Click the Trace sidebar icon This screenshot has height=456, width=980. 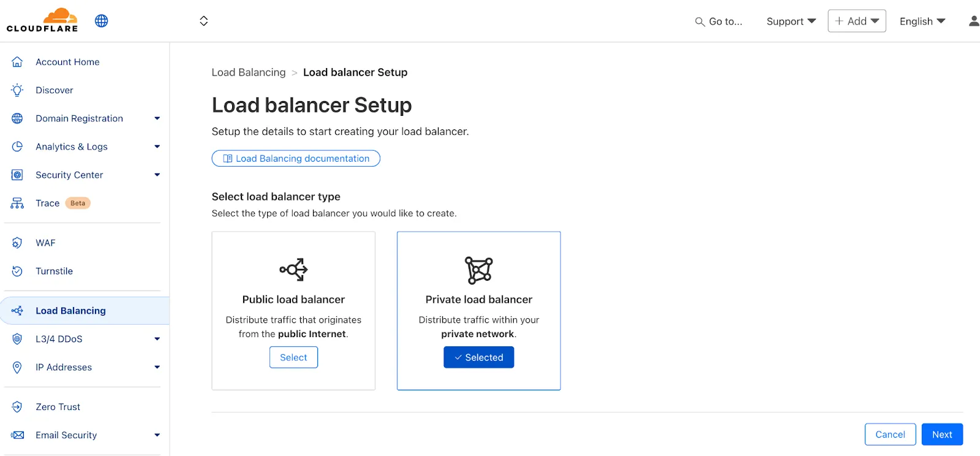tap(17, 203)
